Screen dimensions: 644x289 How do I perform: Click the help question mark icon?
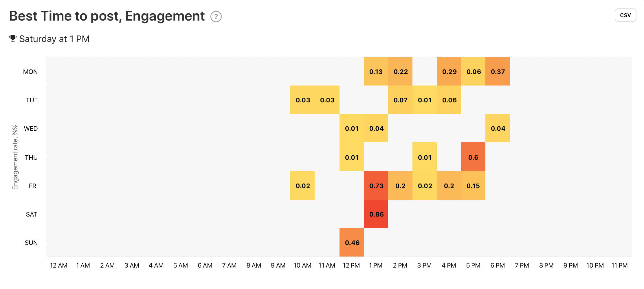[216, 17]
